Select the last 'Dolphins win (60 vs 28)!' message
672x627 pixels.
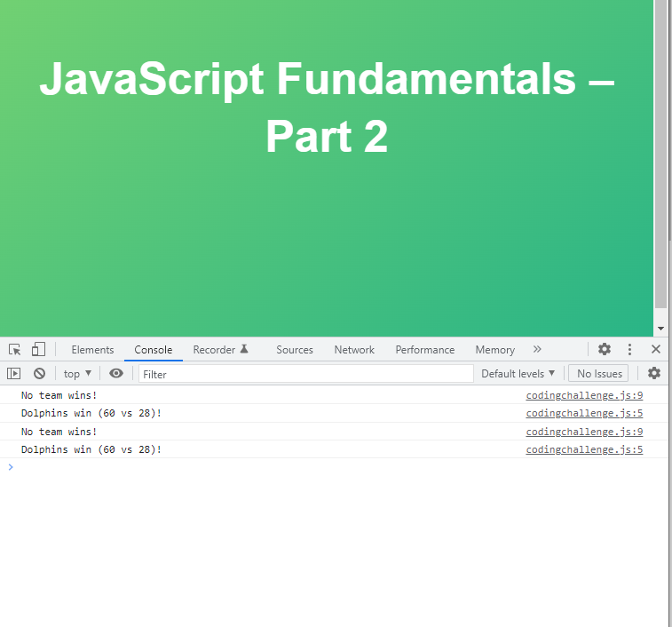[91, 450]
